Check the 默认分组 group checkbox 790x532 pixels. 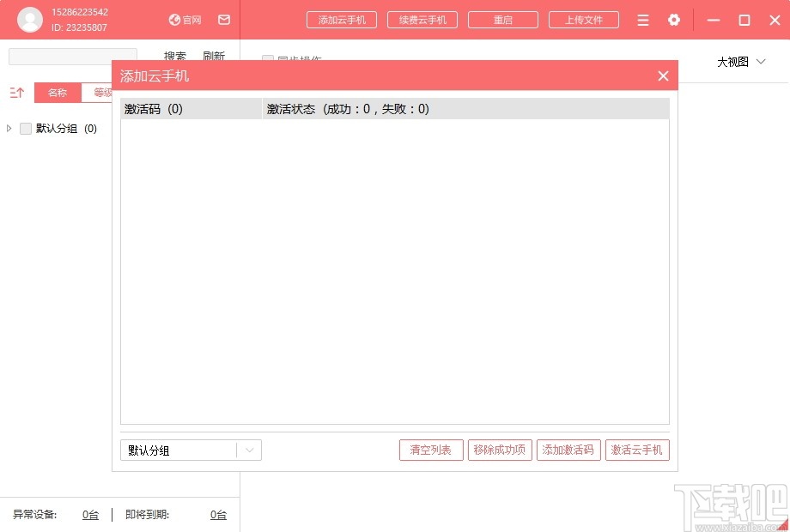pyautogui.click(x=25, y=128)
